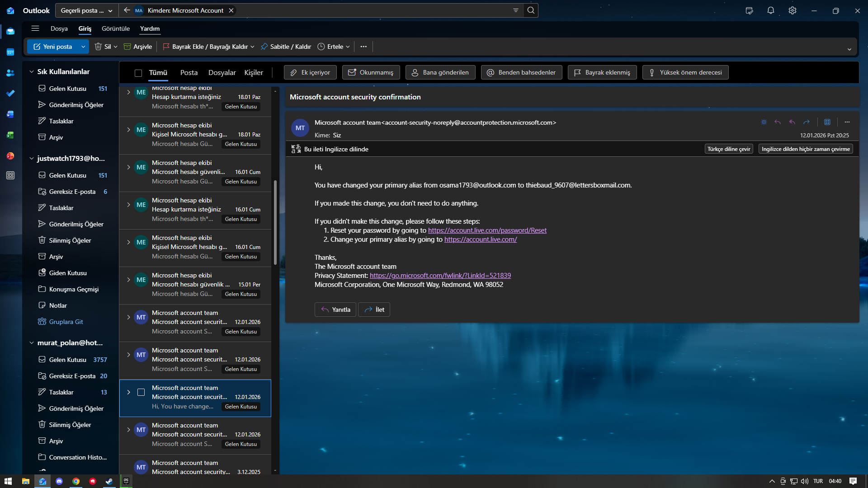Click the message list scrollbar thumb
The height and width of the screenshot is (488, 868).
point(275,221)
